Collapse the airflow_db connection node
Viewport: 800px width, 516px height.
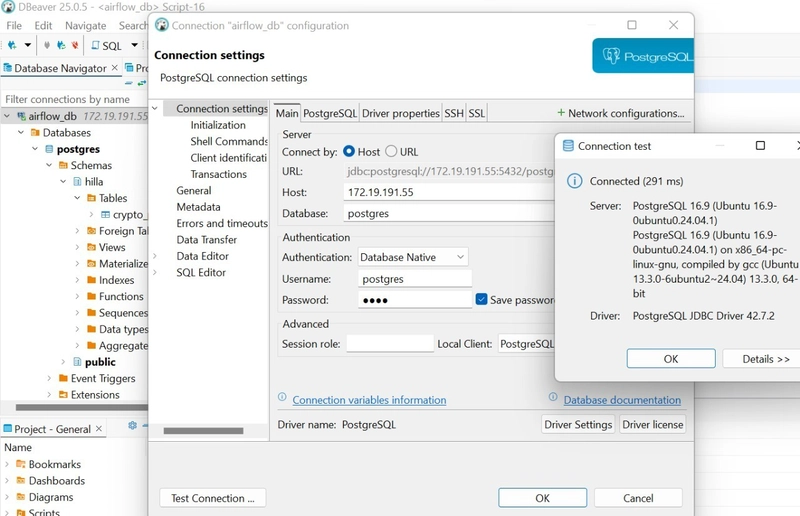click(x=7, y=116)
